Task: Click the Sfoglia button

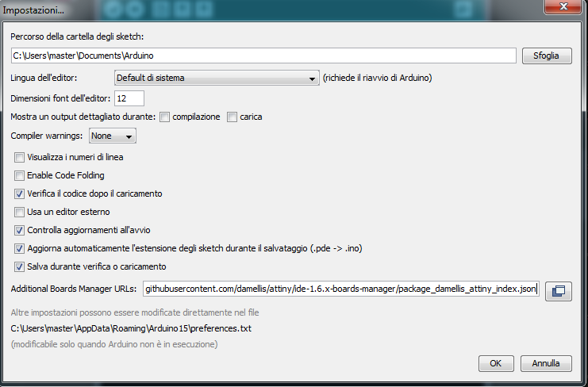Action: 547,56
